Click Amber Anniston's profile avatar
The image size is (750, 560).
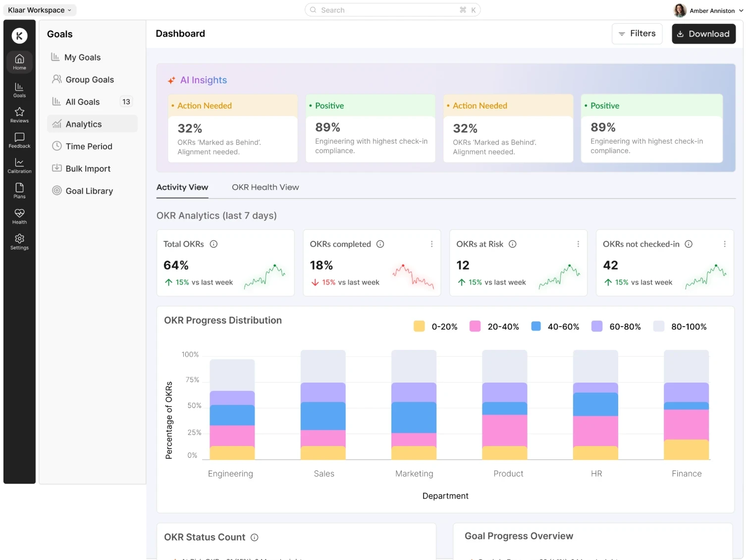pos(680,10)
